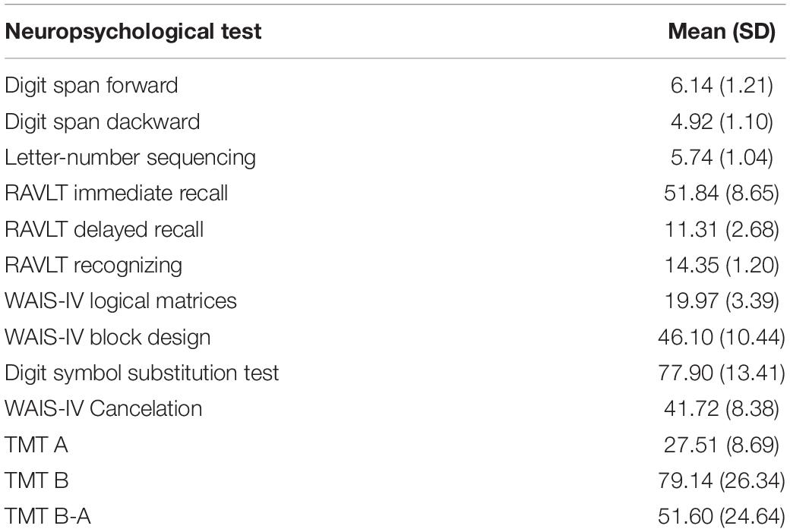The width and height of the screenshot is (790, 532).
Task: Click the RAVLT recognizing row label
Action: [93, 266]
